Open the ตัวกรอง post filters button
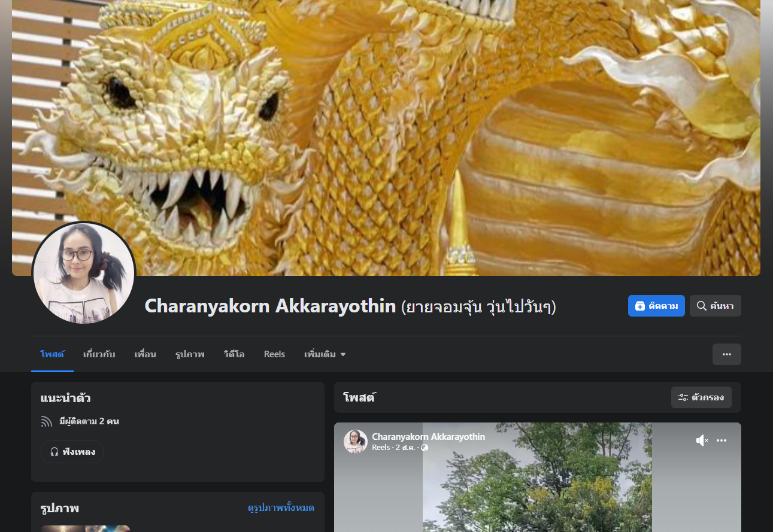Image resolution: width=773 pixels, height=532 pixels. 701,397
